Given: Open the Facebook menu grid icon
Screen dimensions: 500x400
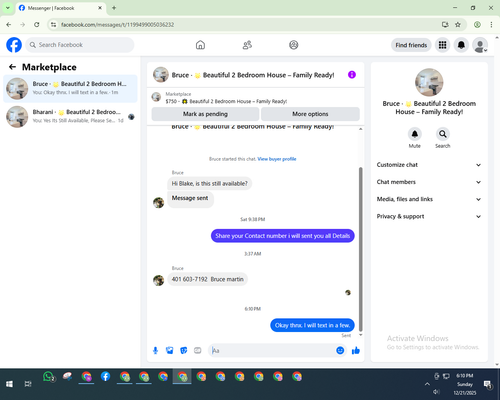Looking at the screenshot, I should [442, 45].
